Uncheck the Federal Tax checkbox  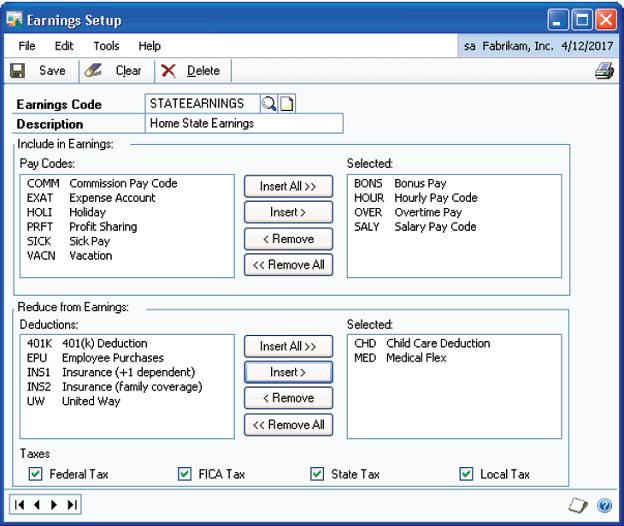coord(36,474)
